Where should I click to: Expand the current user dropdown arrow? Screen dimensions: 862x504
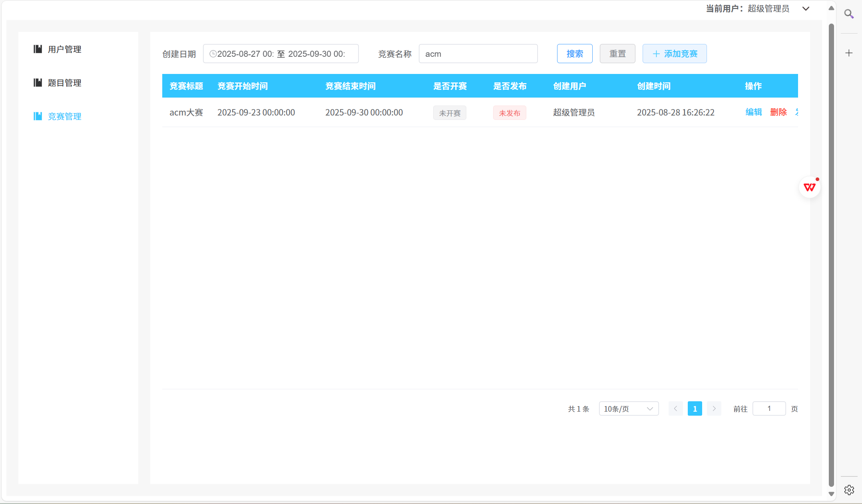point(806,9)
